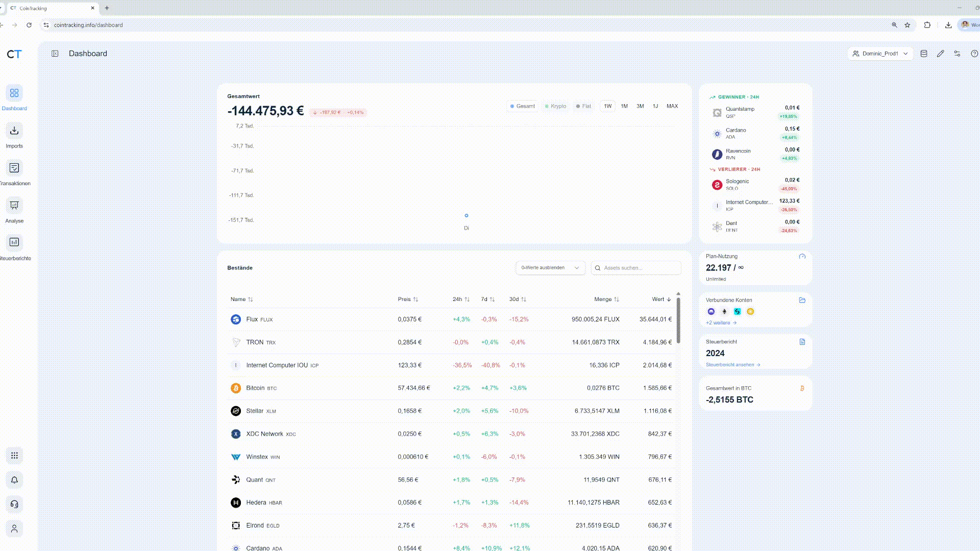This screenshot has width=980, height=551.
Task: Click the pencil edit icon in top bar
Action: pos(941,54)
